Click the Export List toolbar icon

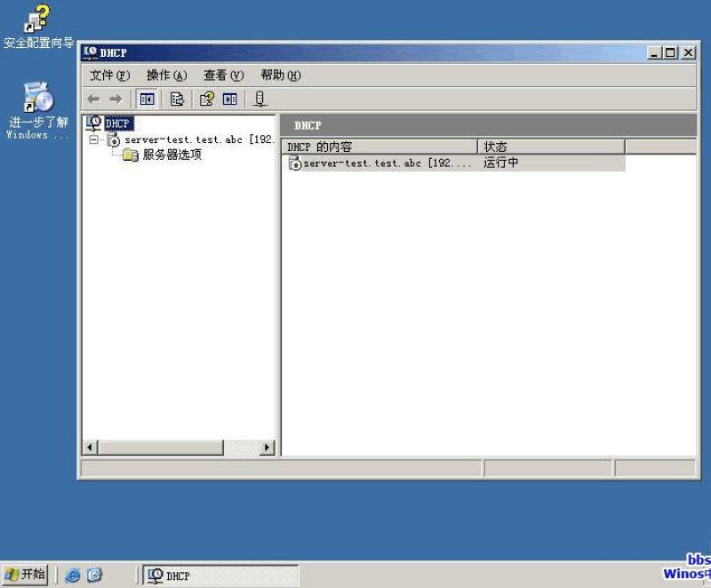(177, 99)
